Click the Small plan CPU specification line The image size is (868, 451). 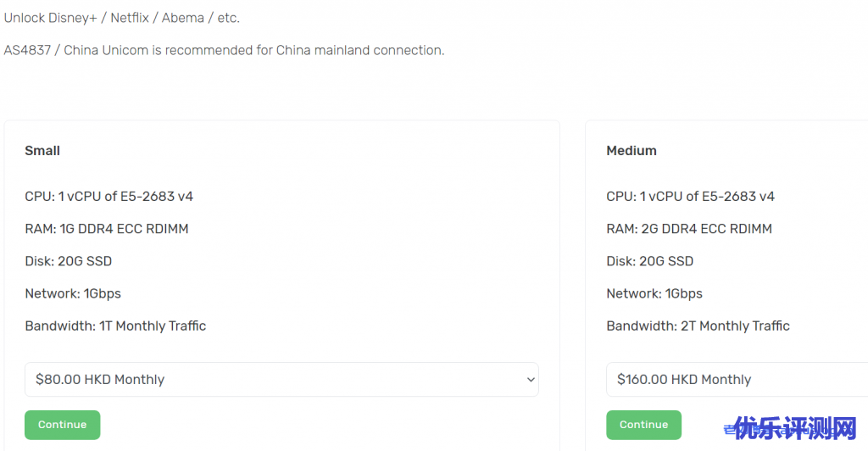(108, 197)
